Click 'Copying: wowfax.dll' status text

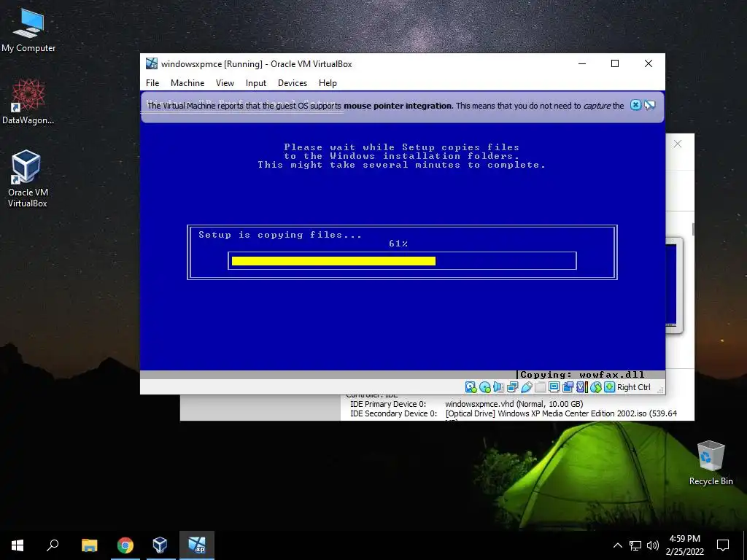(582, 375)
